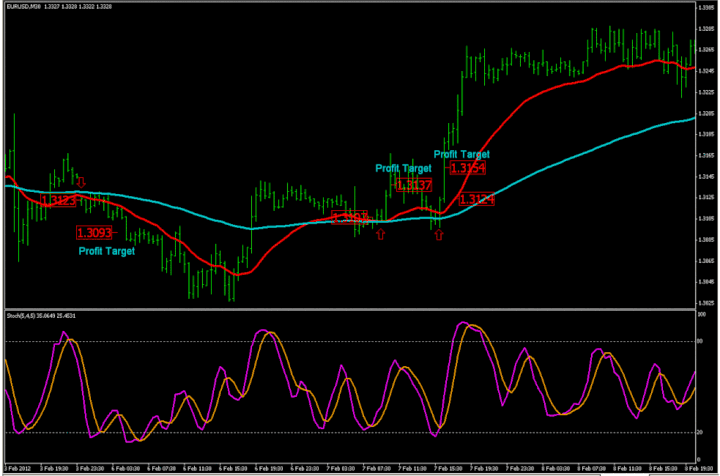Click Profit Target text above 1.3154

click(461, 154)
